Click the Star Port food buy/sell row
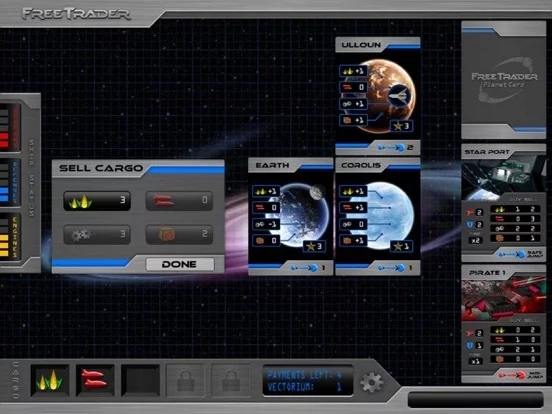 tap(515, 209)
